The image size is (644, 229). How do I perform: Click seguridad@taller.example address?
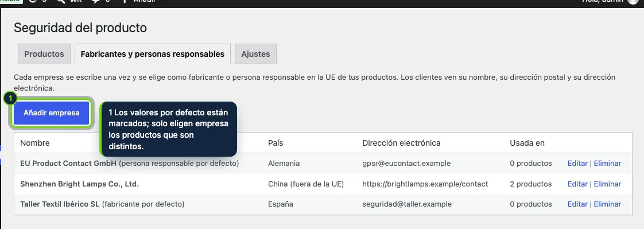coord(407,204)
